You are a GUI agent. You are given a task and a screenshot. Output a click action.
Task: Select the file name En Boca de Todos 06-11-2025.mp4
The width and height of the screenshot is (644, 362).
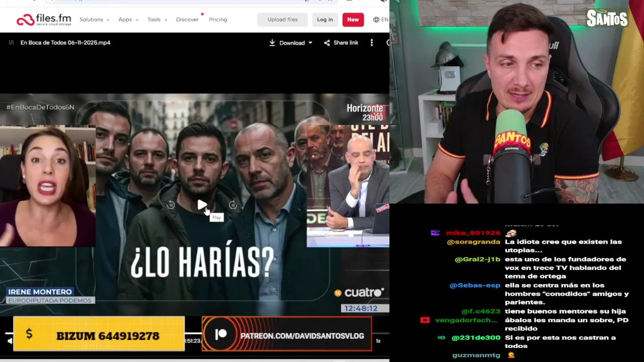point(65,43)
